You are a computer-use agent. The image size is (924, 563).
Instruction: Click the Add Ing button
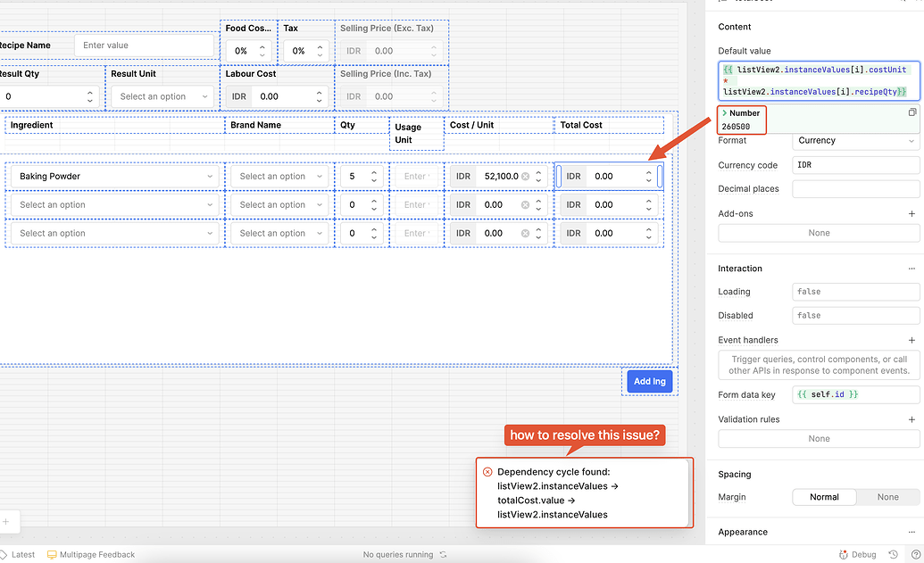pyautogui.click(x=649, y=381)
